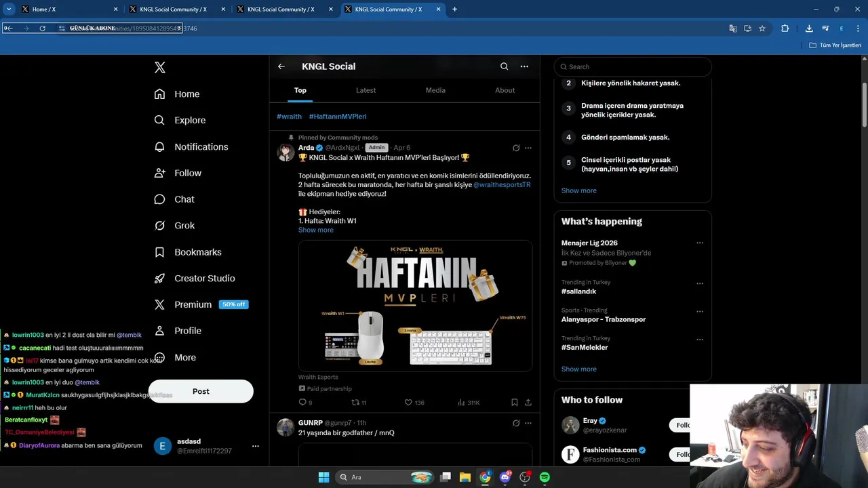
Task: Bookmark this page with star icon
Action: (762, 28)
